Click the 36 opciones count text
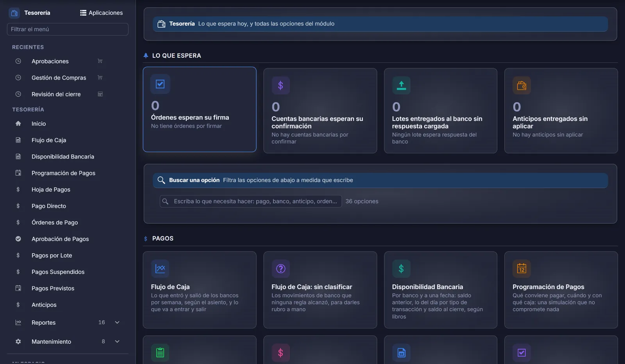 pyautogui.click(x=362, y=201)
